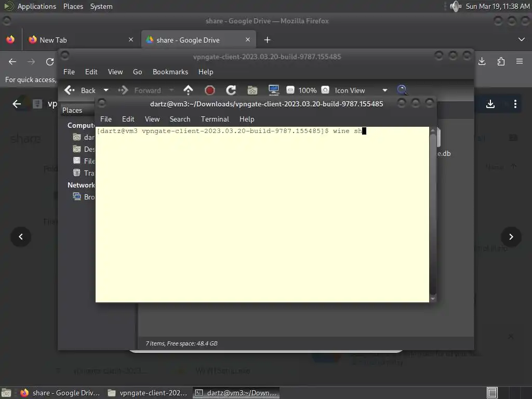Open the file manager's File menu
532x399 pixels.
(69, 72)
